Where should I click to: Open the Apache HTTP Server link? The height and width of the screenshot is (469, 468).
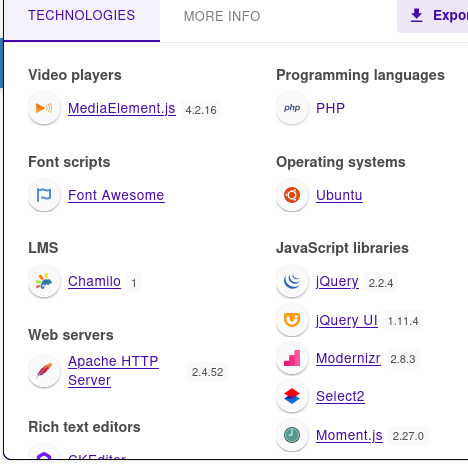pos(113,371)
